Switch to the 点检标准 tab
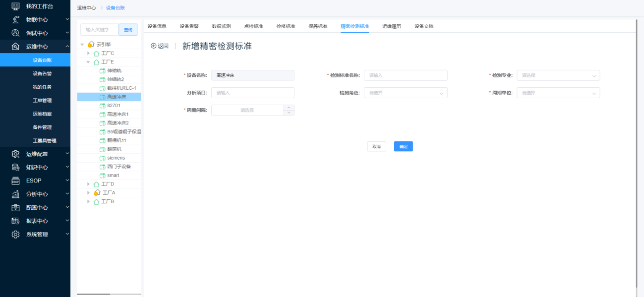 [x=253, y=26]
